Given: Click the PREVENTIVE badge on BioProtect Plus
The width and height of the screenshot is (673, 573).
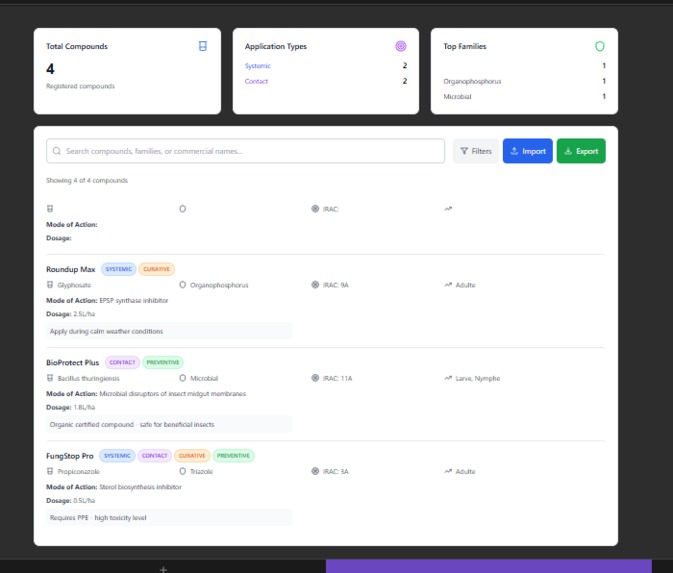Looking at the screenshot, I should 163,362.
